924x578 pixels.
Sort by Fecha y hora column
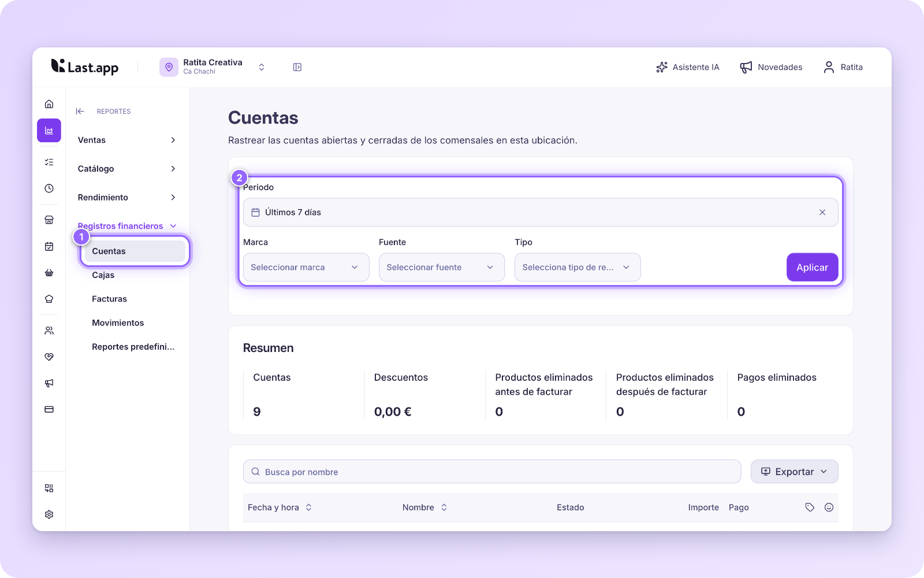(280, 507)
